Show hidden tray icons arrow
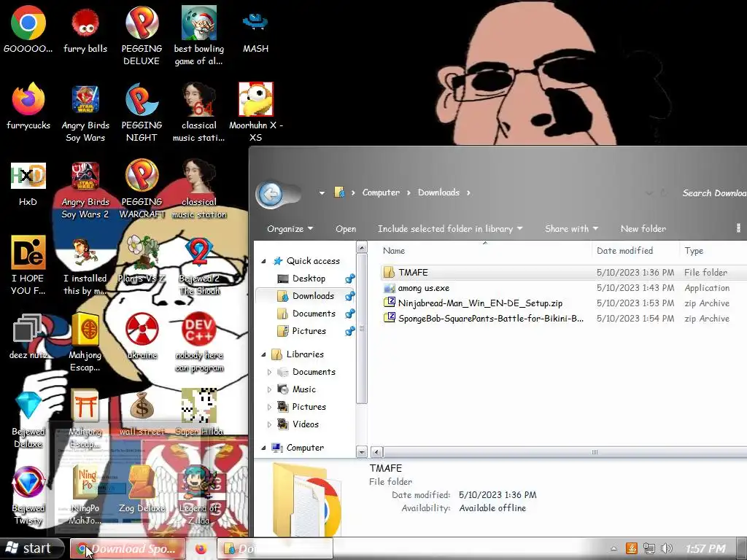The image size is (747, 560). (x=614, y=548)
